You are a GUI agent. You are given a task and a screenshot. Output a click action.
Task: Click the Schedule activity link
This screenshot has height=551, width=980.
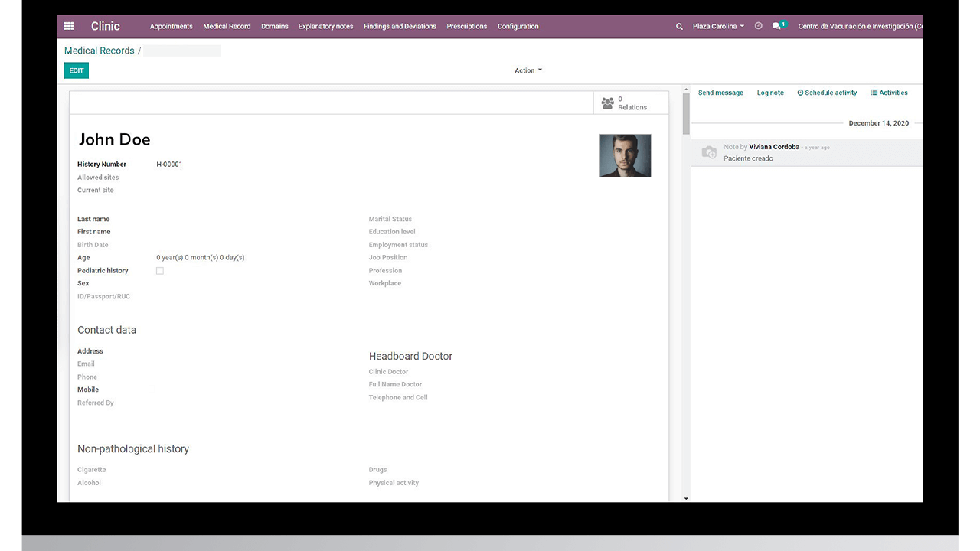(x=827, y=93)
